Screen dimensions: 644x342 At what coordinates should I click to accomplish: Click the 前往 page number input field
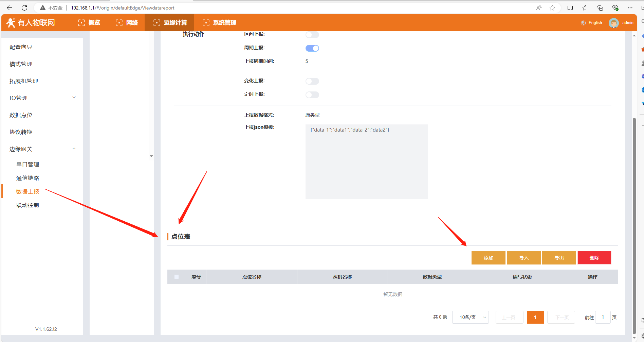pos(603,317)
